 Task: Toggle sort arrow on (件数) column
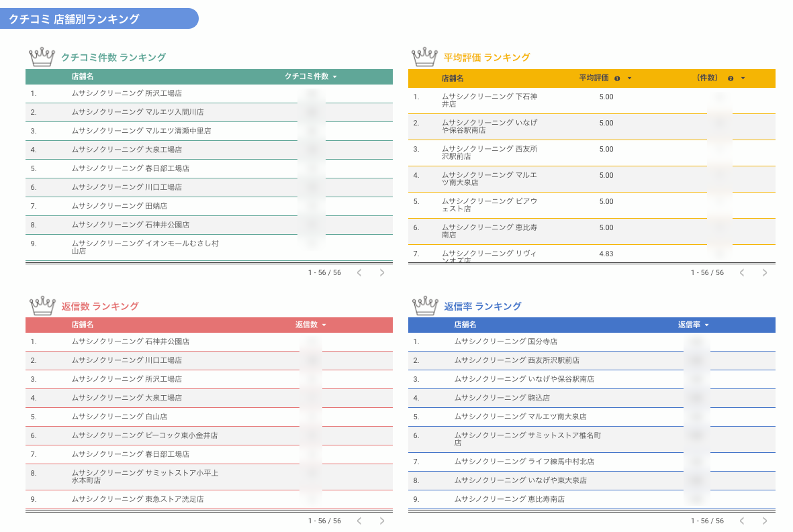pos(743,78)
